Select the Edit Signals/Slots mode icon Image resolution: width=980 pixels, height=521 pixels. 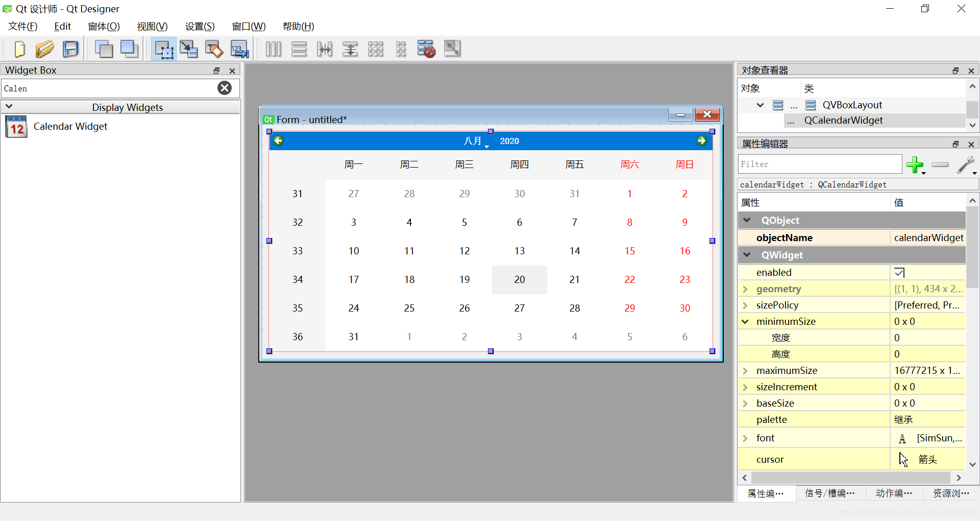[x=189, y=49]
